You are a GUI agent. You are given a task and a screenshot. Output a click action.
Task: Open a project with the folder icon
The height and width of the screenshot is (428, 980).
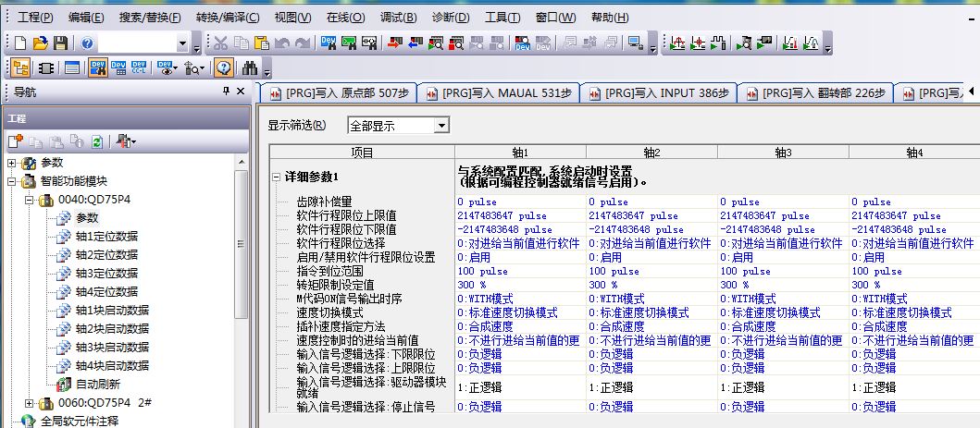(40, 43)
